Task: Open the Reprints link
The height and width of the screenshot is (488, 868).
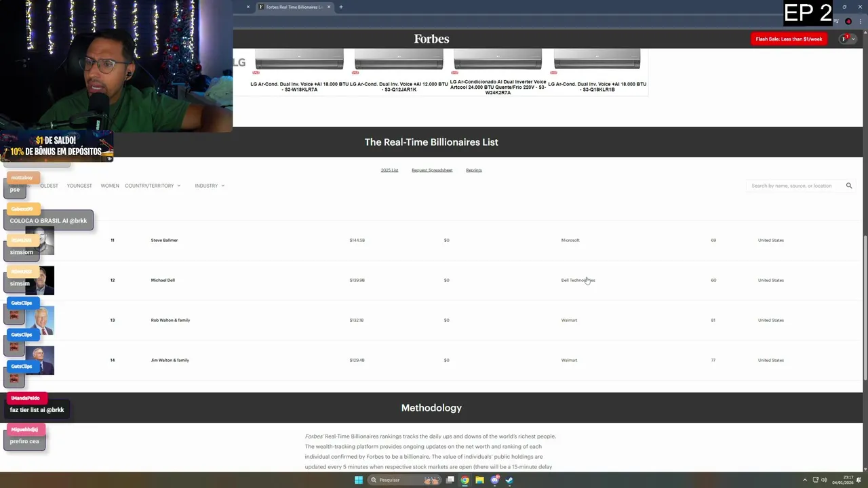Action: click(x=474, y=170)
